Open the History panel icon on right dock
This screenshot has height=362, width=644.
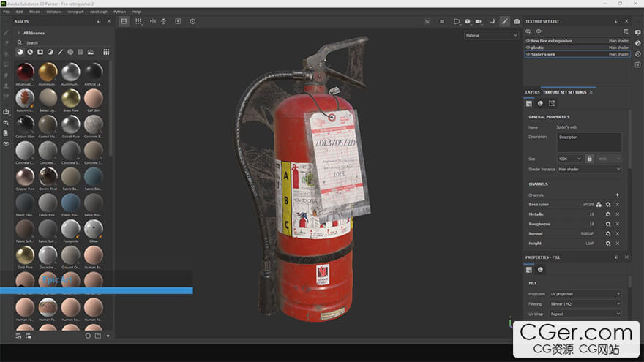point(638,64)
